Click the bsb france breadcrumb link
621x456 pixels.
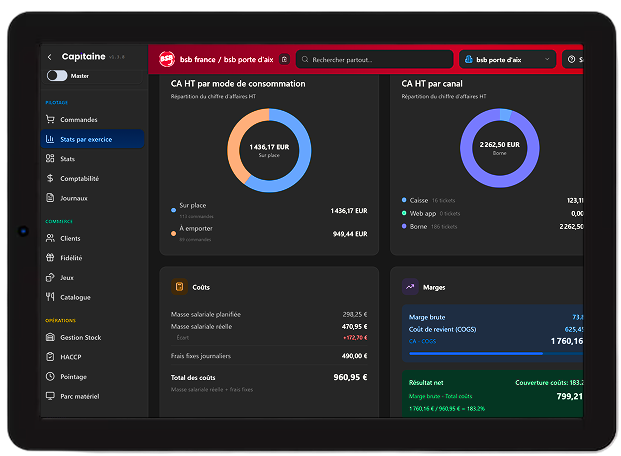[x=197, y=59]
